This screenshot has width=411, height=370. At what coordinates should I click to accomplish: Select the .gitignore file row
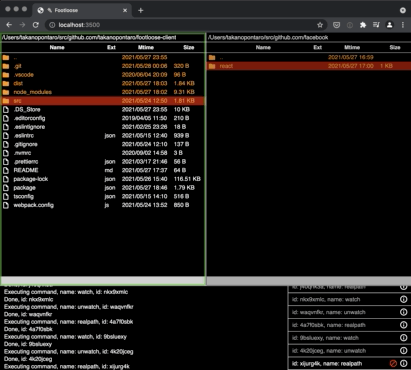click(x=103, y=144)
